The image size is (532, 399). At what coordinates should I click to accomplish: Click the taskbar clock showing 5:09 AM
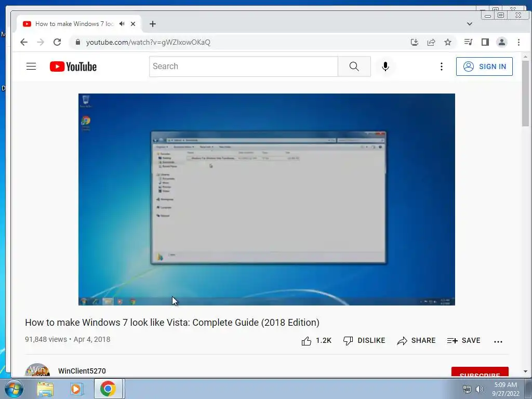click(506, 389)
